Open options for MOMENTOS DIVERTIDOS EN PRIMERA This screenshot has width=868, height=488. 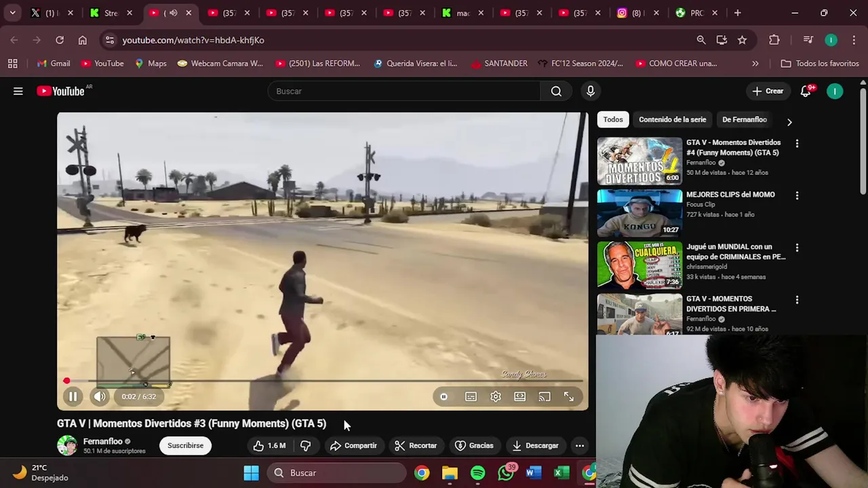tap(797, 300)
